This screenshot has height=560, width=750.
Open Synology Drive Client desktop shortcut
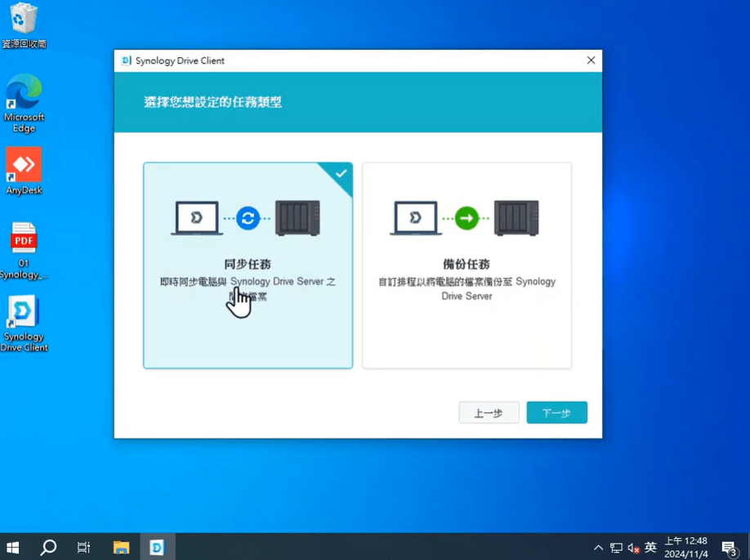point(24,324)
